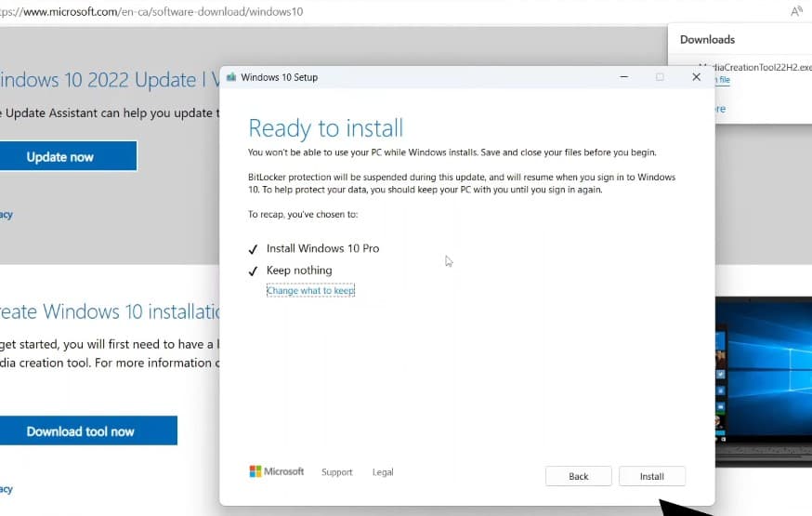This screenshot has width=812, height=516.
Task: Click the blue Update now button
Action: coord(60,156)
